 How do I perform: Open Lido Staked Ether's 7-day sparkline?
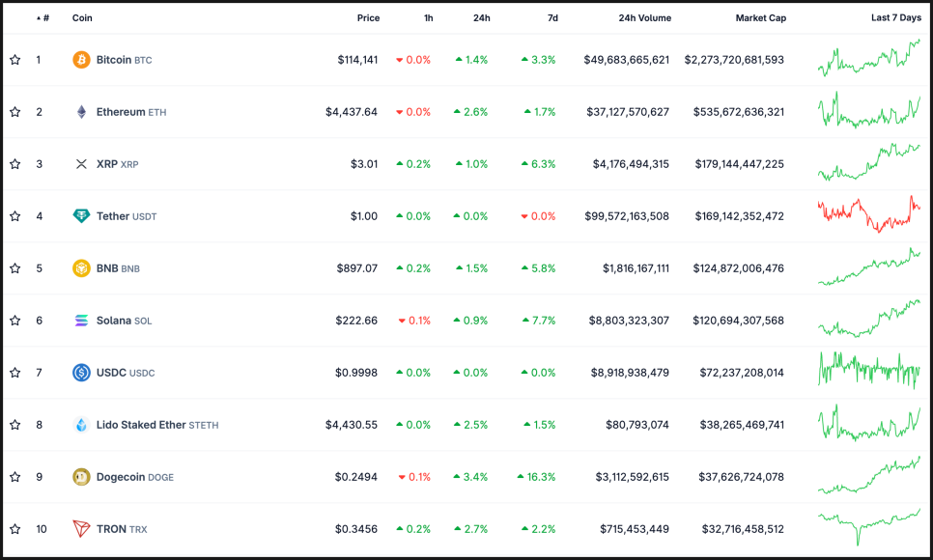[x=869, y=423]
